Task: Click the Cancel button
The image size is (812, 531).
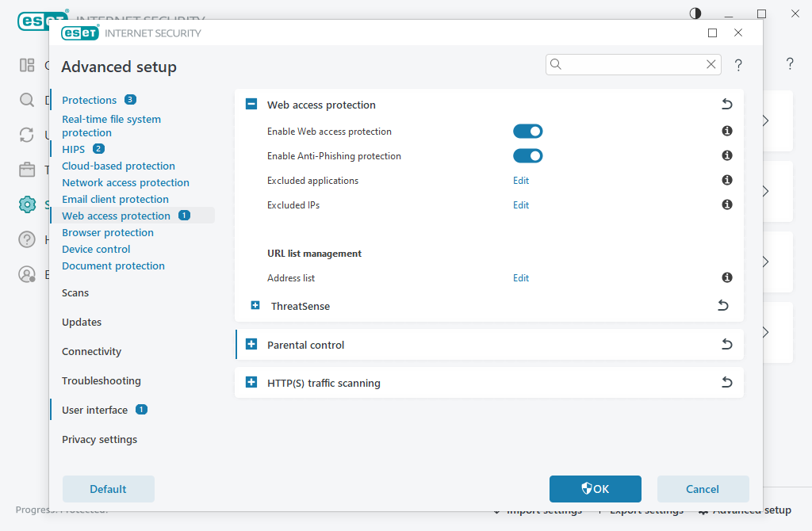Action: point(703,488)
